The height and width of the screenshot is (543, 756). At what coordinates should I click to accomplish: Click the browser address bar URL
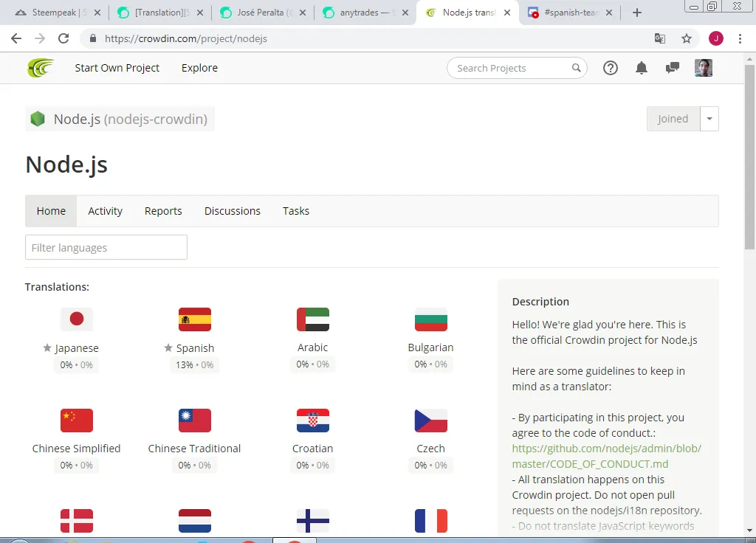(186, 38)
